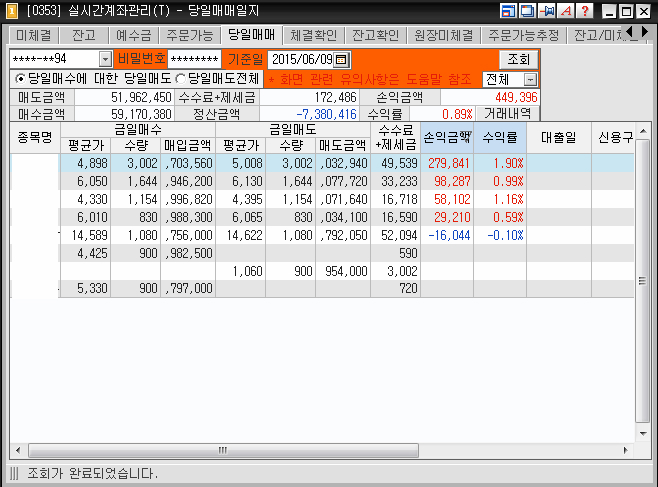The height and width of the screenshot is (487, 658).
Task: Click the overlapping windows icon in title bar
Action: point(528,11)
